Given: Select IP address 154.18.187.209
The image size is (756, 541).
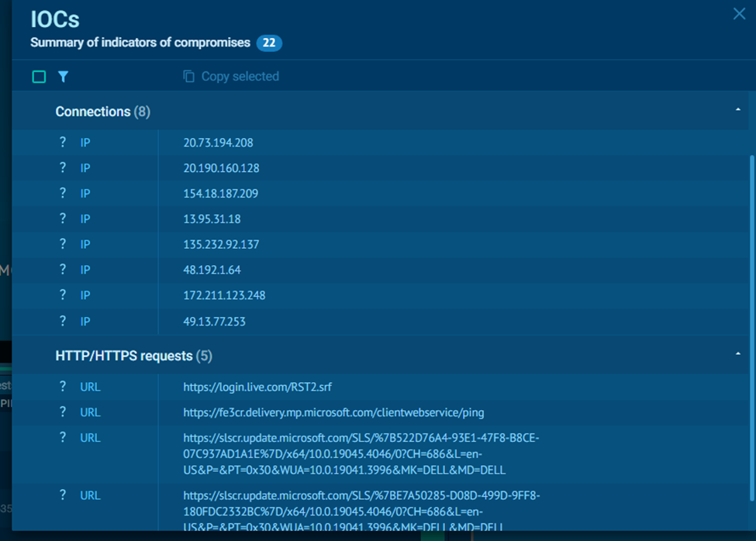Looking at the screenshot, I should click(x=221, y=194).
